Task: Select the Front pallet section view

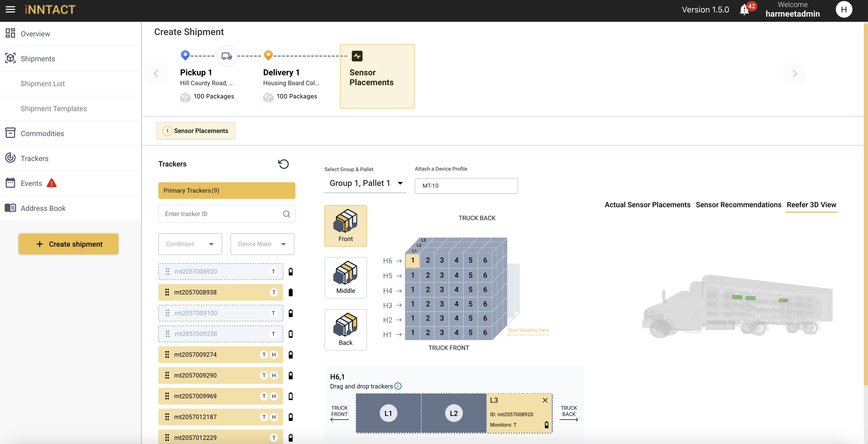Action: click(x=345, y=226)
